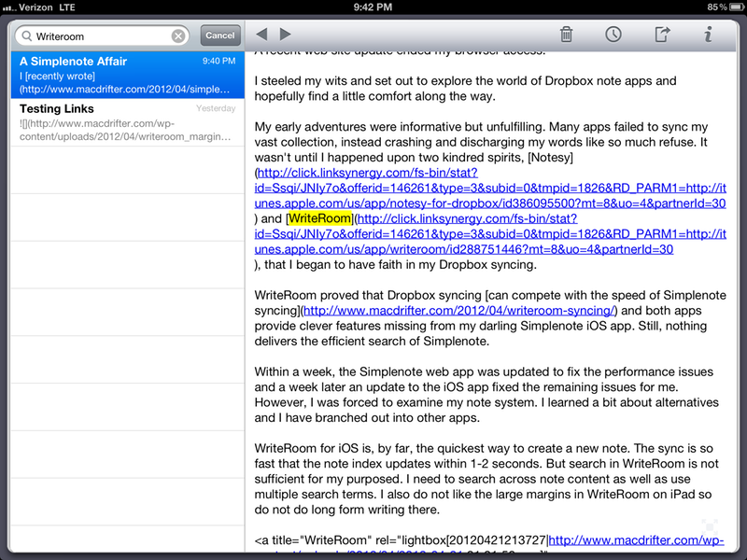Toggle fullscreen via faint corner icon
The width and height of the screenshot is (747, 560).
click(x=710, y=527)
